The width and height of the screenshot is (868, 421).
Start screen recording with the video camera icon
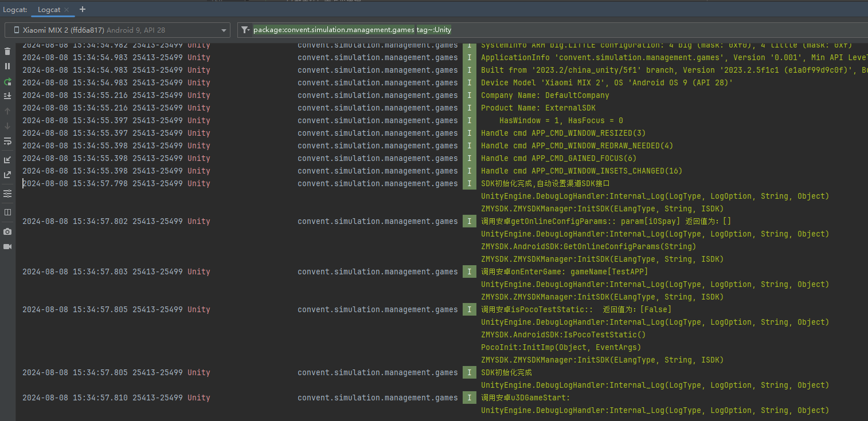coord(7,246)
